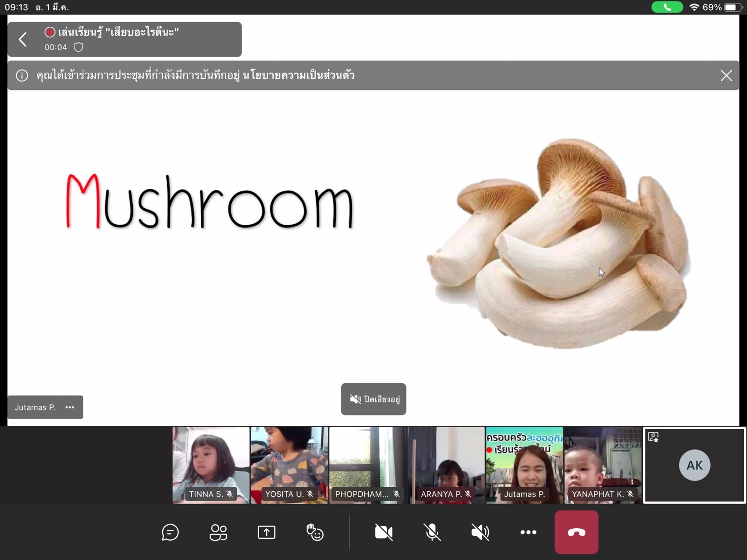Screen dimensions: 747x560
Task: Open the chat conversation icon
Action: pyautogui.click(x=170, y=532)
